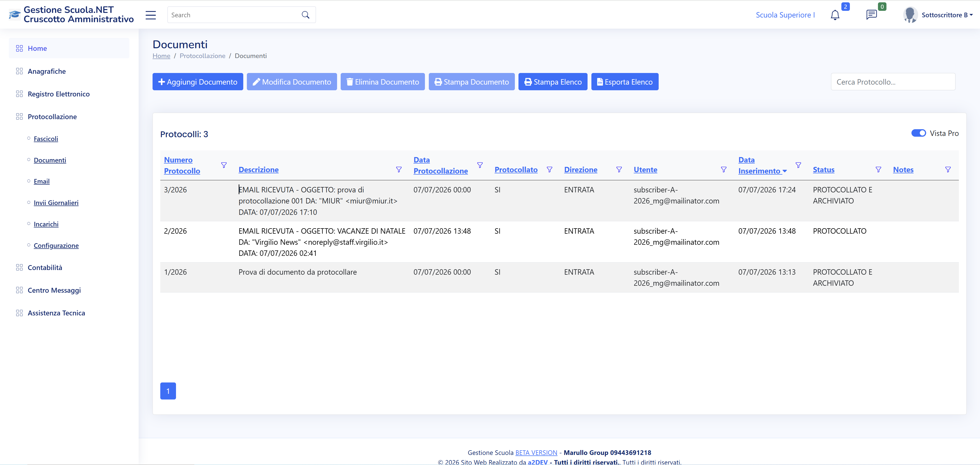This screenshot has height=465, width=980.
Task: Click the graduation cap logo
Action: click(14, 14)
